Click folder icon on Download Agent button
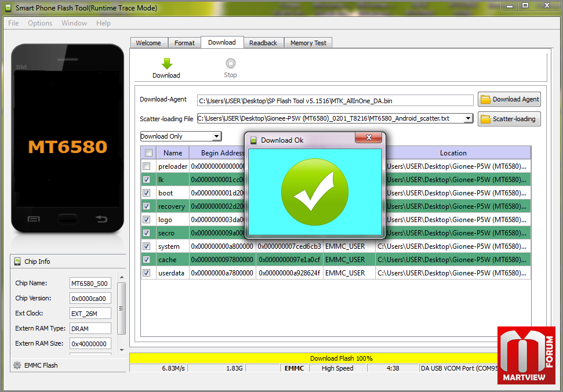The height and width of the screenshot is (392, 563). point(485,99)
